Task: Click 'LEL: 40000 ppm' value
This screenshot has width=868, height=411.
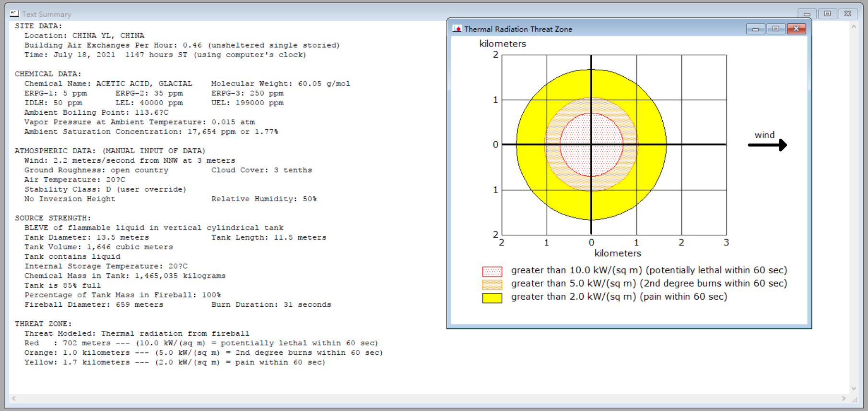Action: click(x=149, y=103)
